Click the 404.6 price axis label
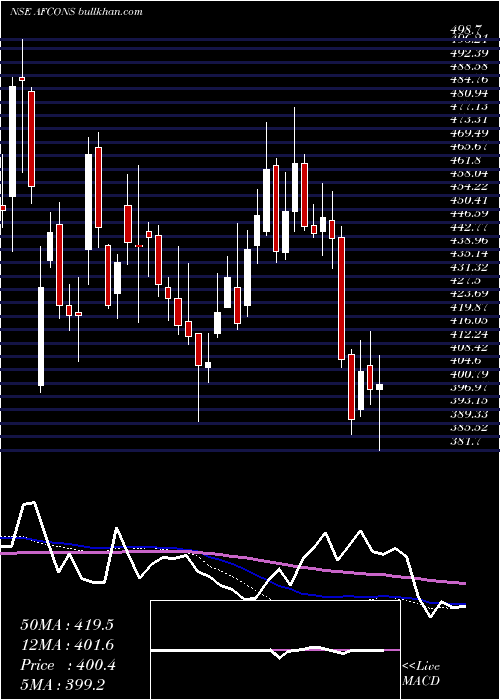 pos(467,361)
